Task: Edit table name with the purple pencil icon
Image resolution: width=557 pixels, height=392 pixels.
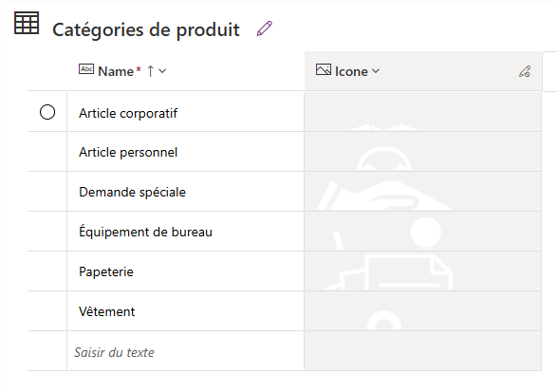Action: point(265,28)
